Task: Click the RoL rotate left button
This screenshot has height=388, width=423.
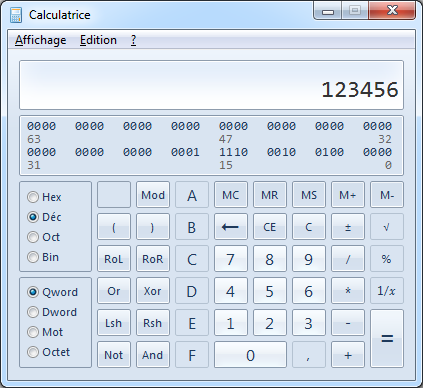Action: tap(114, 259)
